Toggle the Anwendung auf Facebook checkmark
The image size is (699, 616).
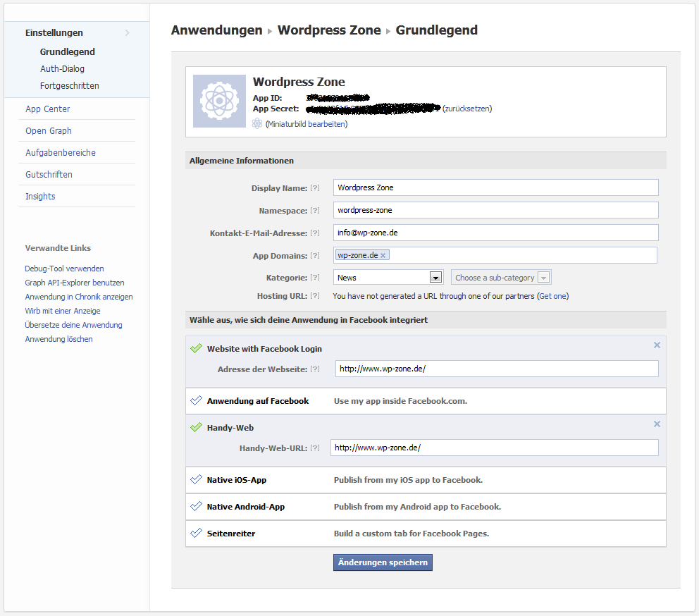point(196,400)
